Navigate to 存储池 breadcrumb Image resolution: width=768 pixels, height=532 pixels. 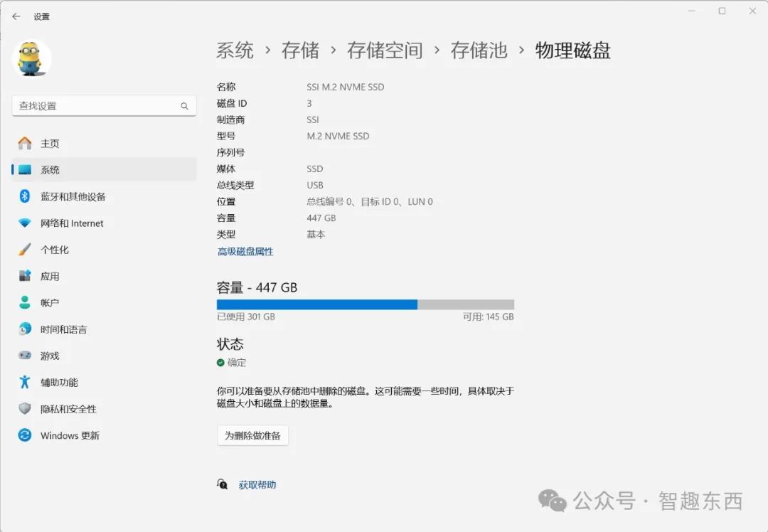[x=479, y=50]
